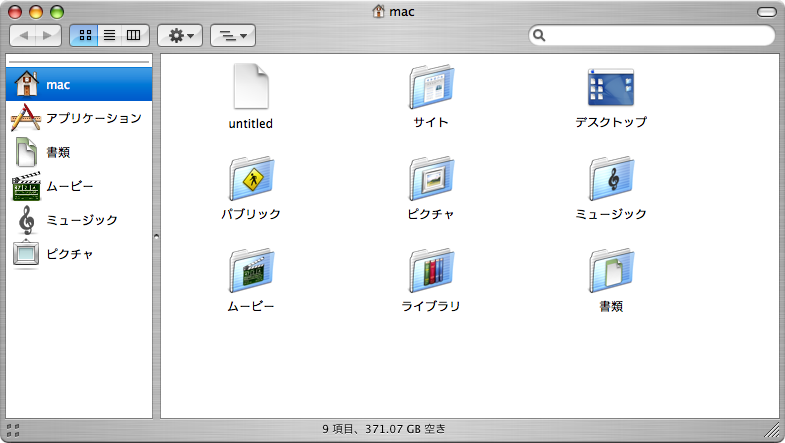Open the arrange-by dropdown button
The height and width of the screenshot is (443, 785).
click(x=233, y=36)
